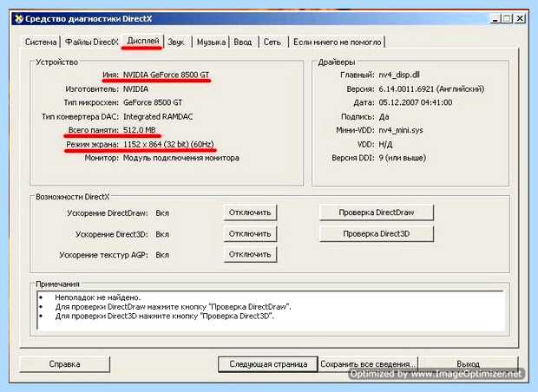Viewport: 538px width, 392px height.
Task: Go to the Сеть tab
Action: coord(272,42)
